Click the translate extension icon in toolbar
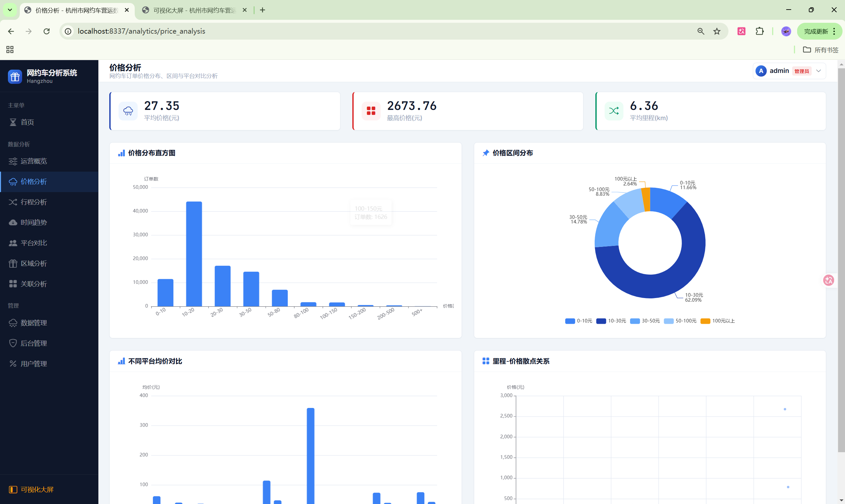This screenshot has height=504, width=845. tap(741, 31)
